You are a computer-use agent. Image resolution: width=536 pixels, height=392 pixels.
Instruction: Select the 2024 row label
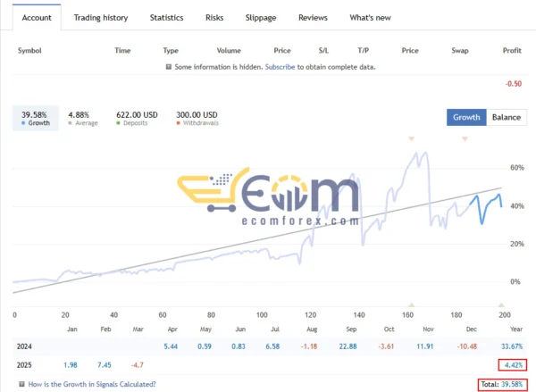24,346
